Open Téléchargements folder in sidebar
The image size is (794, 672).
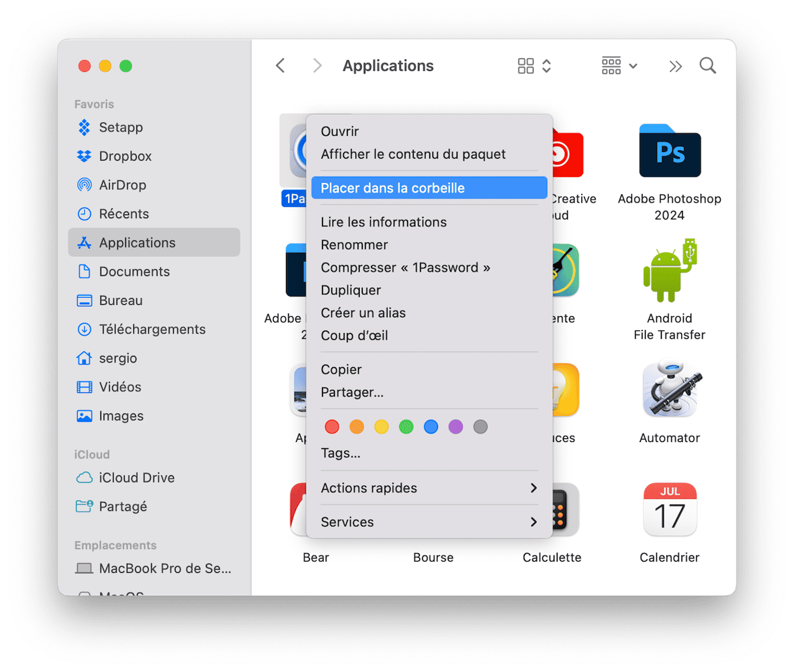(x=151, y=329)
